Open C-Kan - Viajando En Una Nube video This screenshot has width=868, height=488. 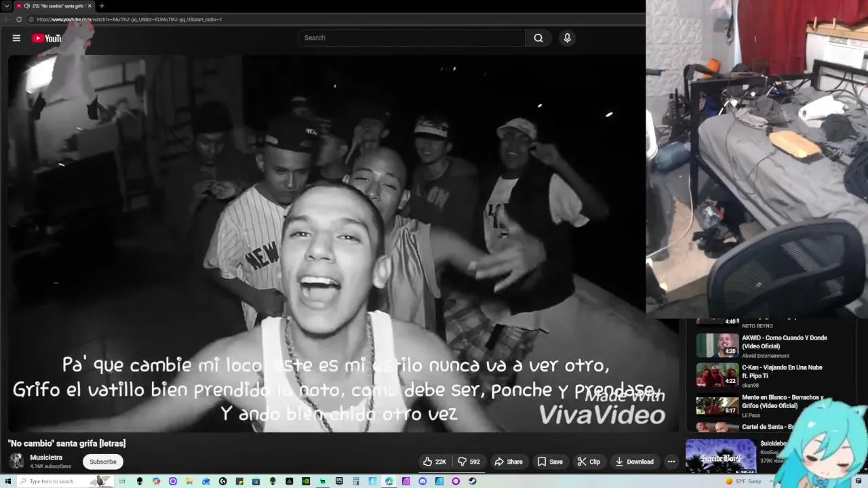pyautogui.click(x=782, y=371)
